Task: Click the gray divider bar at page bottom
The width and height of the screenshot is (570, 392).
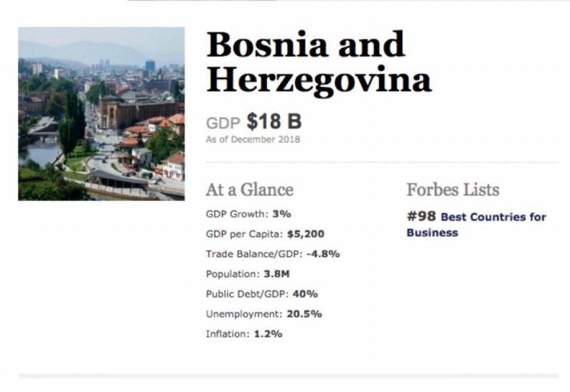Action: (x=288, y=376)
